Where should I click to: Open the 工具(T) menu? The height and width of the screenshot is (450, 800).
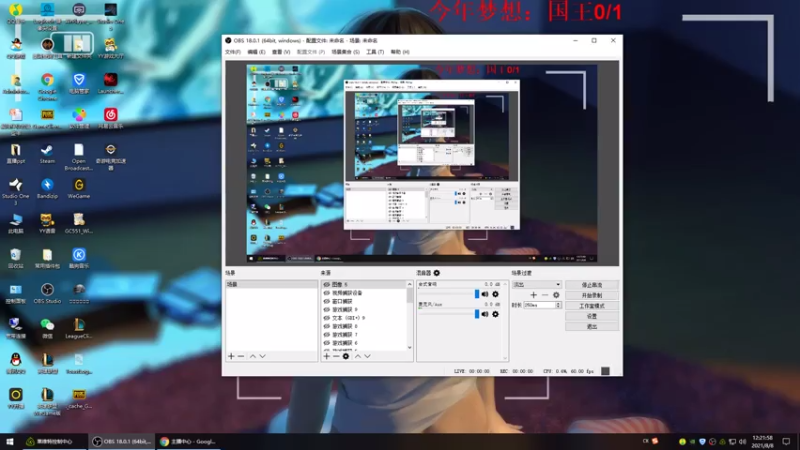click(374, 52)
